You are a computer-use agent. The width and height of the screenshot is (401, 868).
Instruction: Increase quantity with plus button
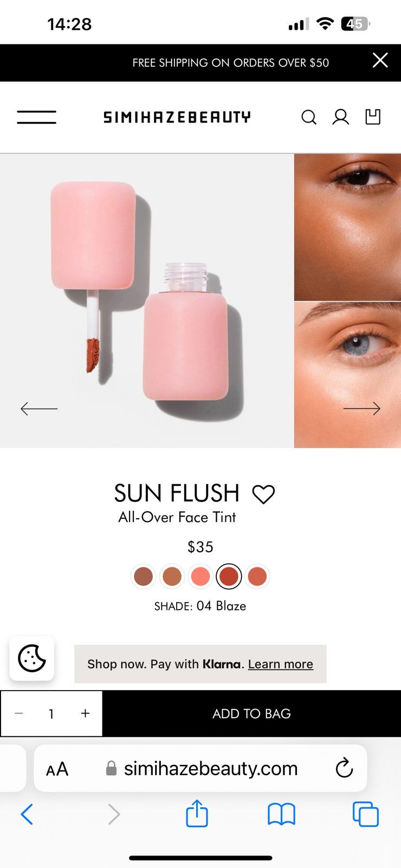tap(85, 713)
